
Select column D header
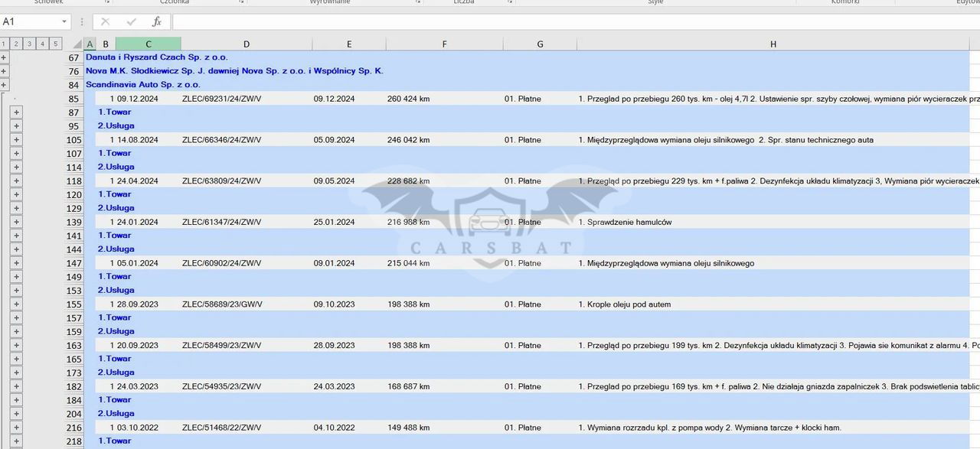(x=246, y=44)
